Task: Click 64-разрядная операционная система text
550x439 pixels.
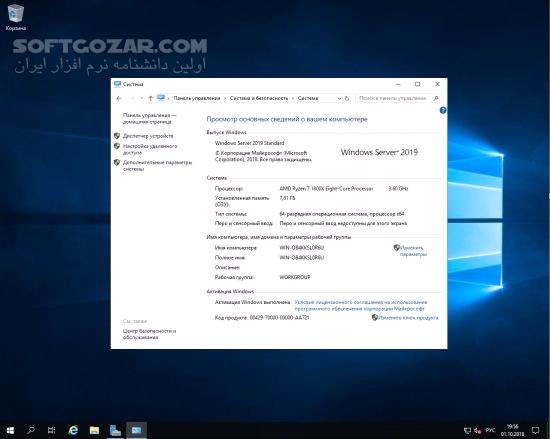Action: [342, 214]
